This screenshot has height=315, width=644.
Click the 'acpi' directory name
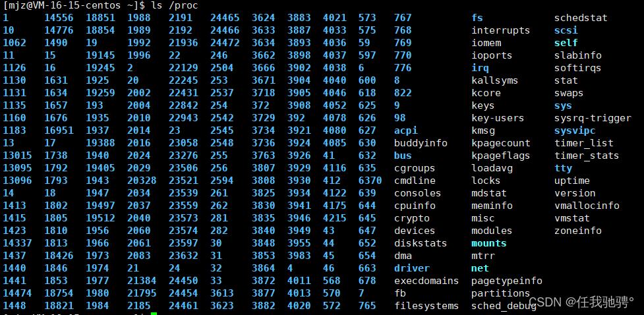[406, 130]
